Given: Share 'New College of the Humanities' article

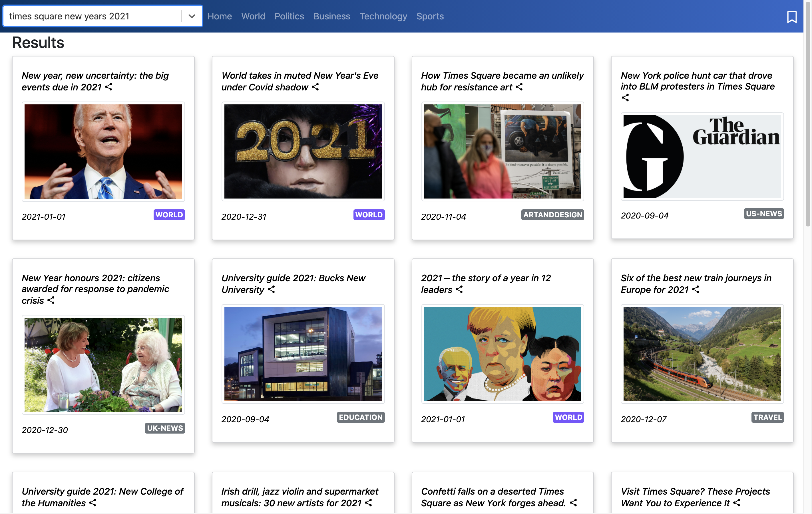Looking at the screenshot, I should pos(93,503).
